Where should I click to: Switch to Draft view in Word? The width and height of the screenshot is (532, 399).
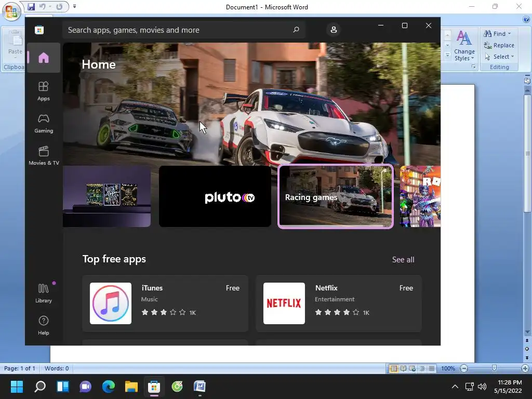[x=432, y=368]
